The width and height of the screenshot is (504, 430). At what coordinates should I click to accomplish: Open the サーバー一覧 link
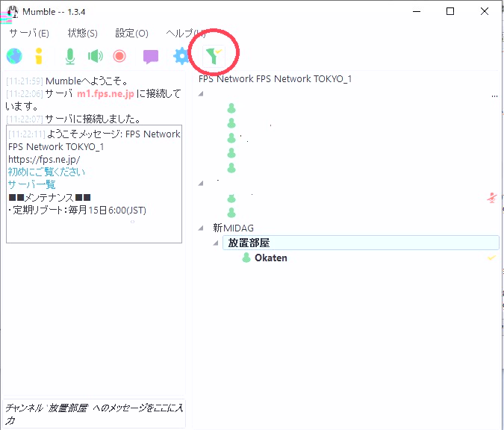(32, 185)
